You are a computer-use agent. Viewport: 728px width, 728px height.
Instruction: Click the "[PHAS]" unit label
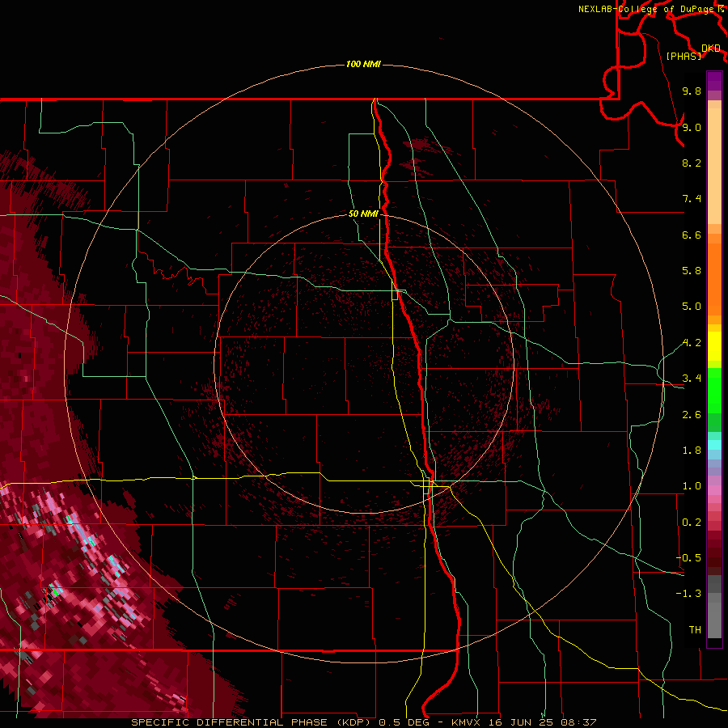point(684,56)
